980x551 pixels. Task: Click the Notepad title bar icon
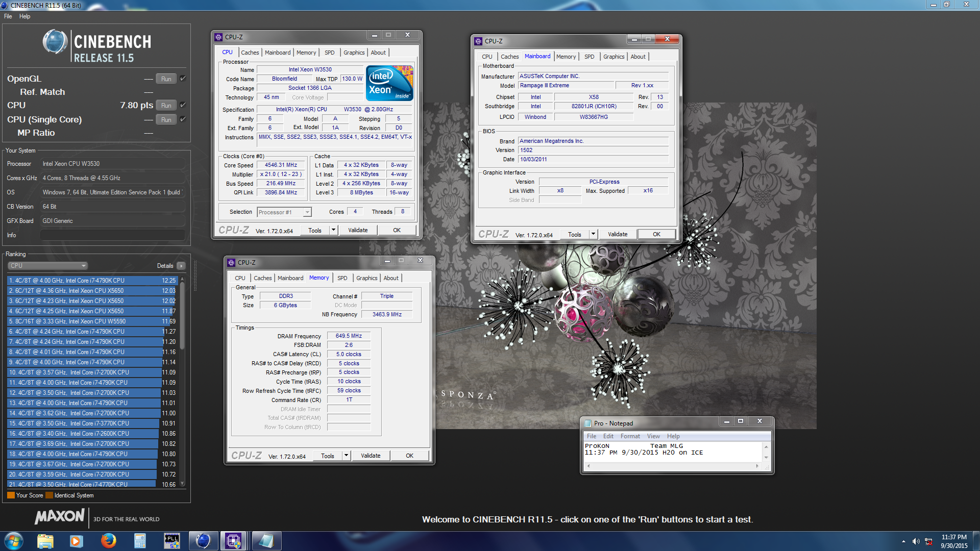(x=587, y=423)
